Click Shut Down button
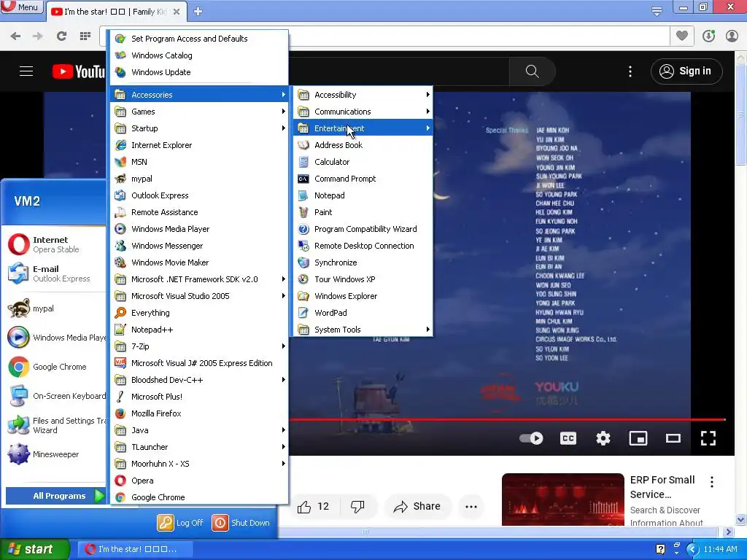747x560 pixels. click(241, 523)
